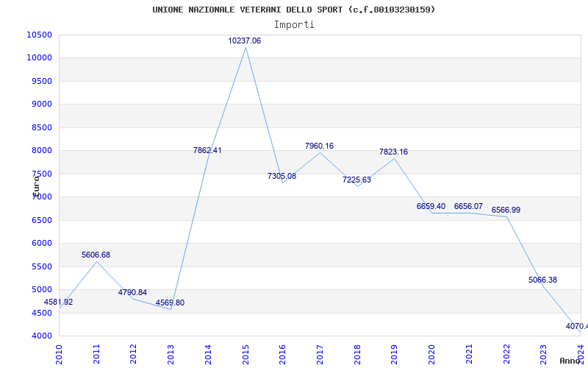Click the y-axis value 4500
This screenshot has width=588, height=368.
point(41,313)
